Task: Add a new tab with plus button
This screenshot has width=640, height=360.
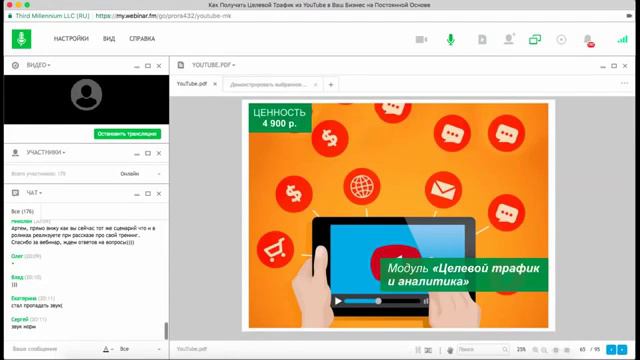Action: coord(331,84)
